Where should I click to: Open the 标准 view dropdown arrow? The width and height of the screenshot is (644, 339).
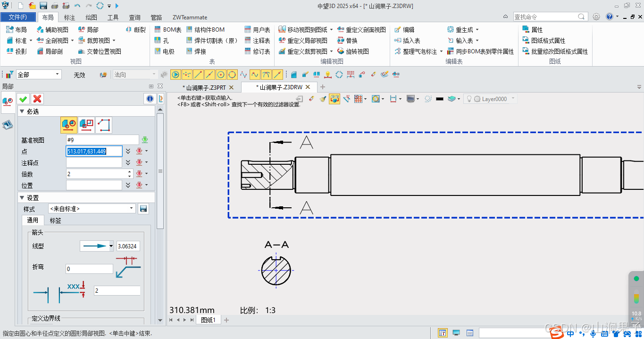click(31, 41)
